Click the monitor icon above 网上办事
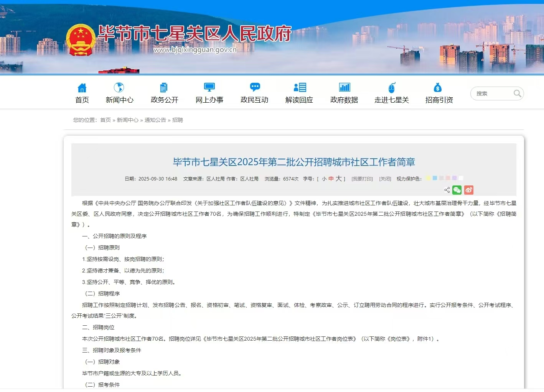Viewport: 544px width, 392px height. pyautogui.click(x=209, y=87)
